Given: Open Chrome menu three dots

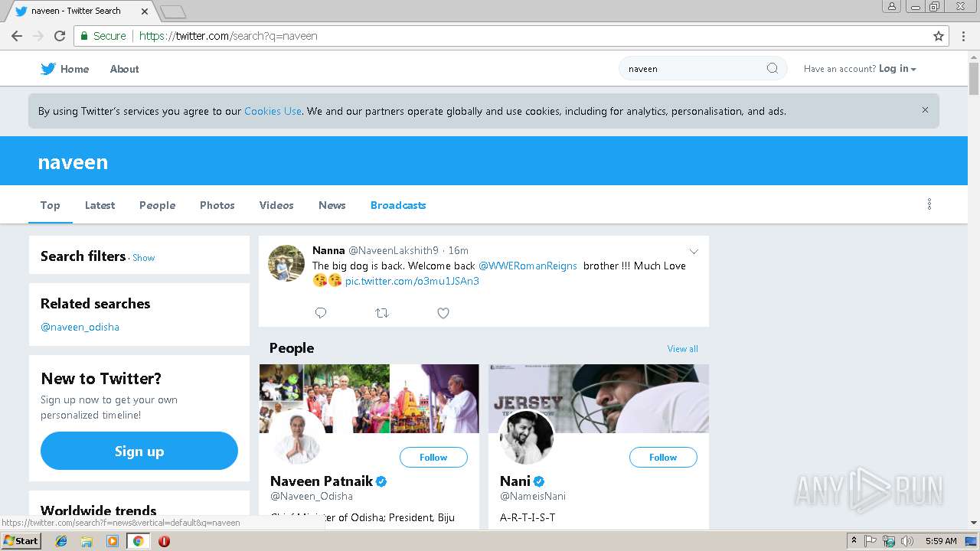Looking at the screenshot, I should point(964,36).
